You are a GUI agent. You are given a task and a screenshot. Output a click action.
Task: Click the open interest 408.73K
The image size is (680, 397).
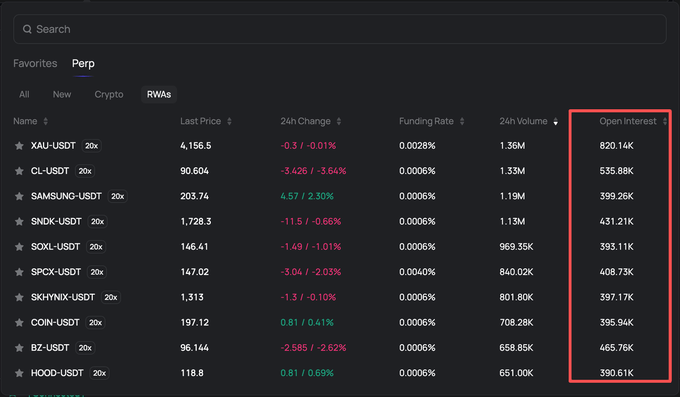[616, 272]
